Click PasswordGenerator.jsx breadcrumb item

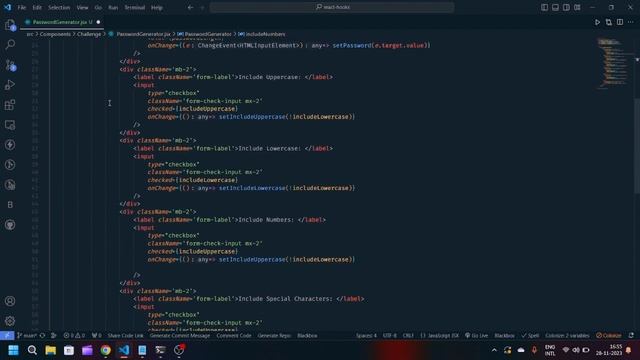click(x=140, y=34)
